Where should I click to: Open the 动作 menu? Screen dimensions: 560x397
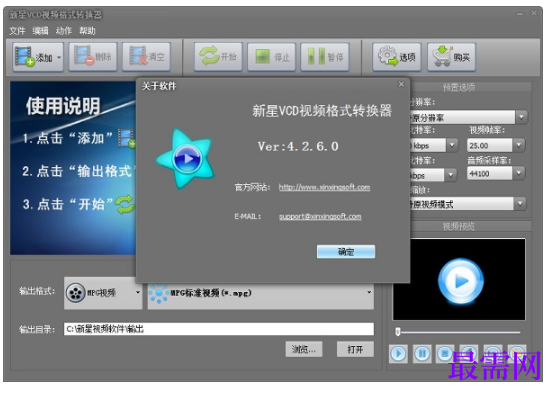coord(64,31)
